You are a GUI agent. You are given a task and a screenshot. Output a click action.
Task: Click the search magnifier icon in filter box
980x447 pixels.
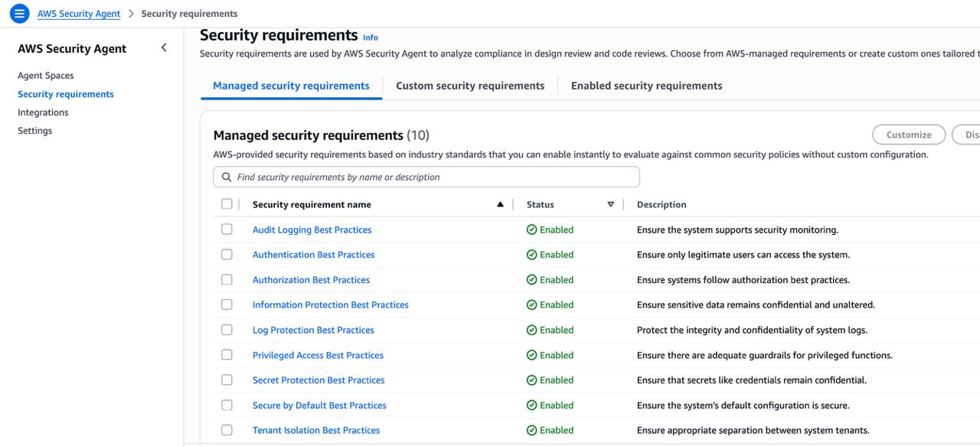coord(227,177)
